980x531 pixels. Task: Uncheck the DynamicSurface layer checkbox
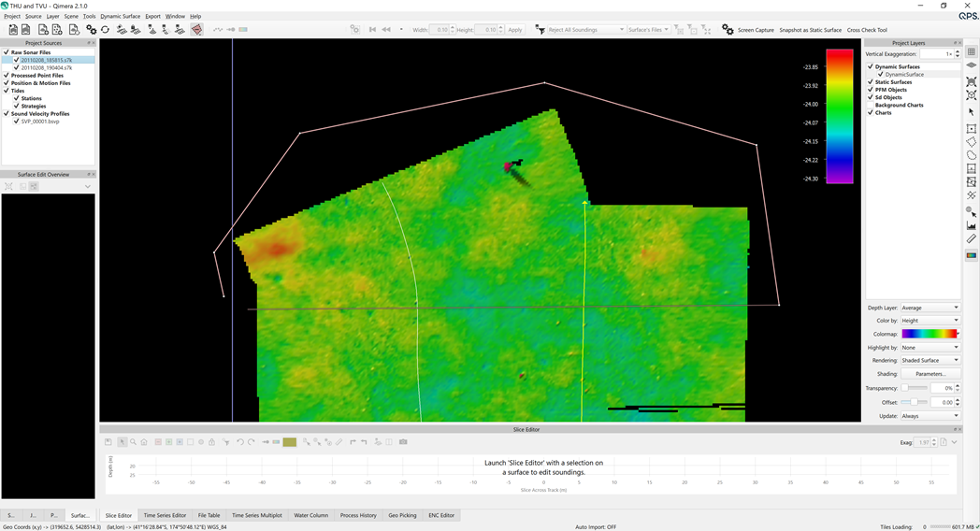(880, 75)
